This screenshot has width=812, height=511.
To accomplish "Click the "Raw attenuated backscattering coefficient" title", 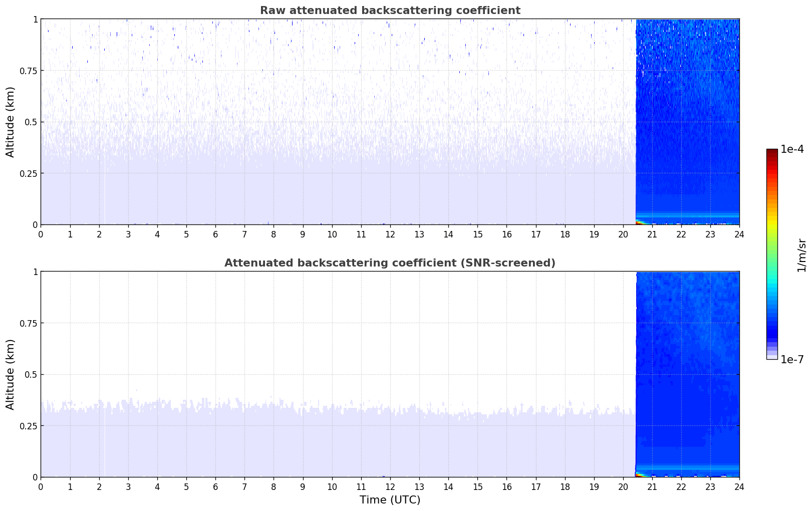I will (390, 11).
